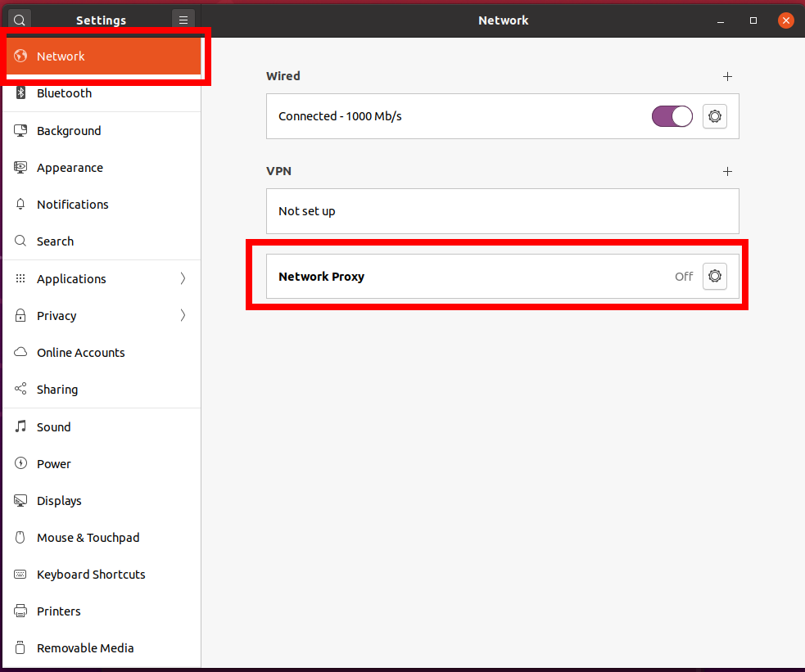Image resolution: width=805 pixels, height=672 pixels.
Task: Open the wired connection settings gear
Action: pos(714,116)
